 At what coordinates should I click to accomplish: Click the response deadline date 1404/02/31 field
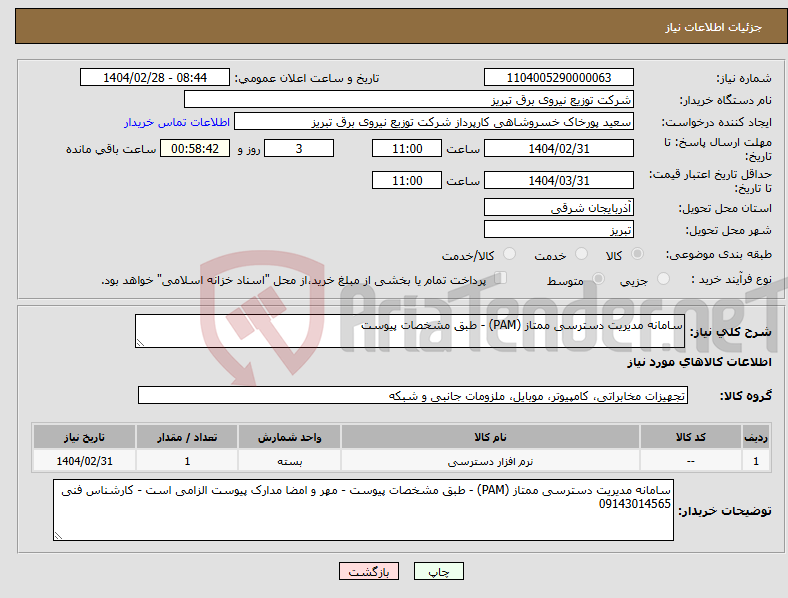[x=558, y=148]
